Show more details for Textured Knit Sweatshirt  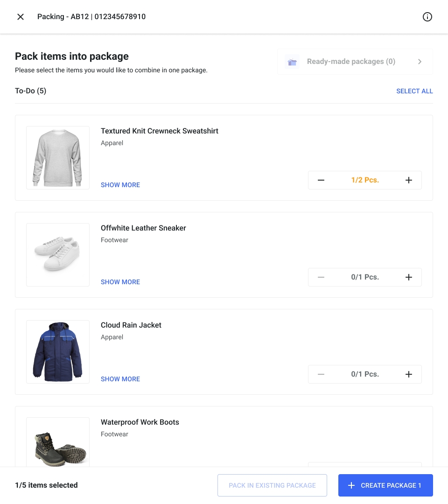pos(120,185)
